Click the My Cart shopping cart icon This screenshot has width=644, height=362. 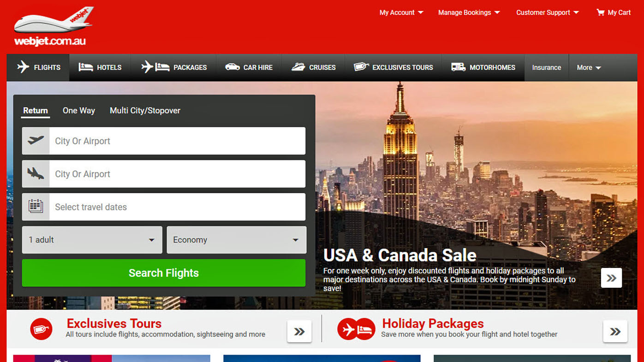pos(600,12)
